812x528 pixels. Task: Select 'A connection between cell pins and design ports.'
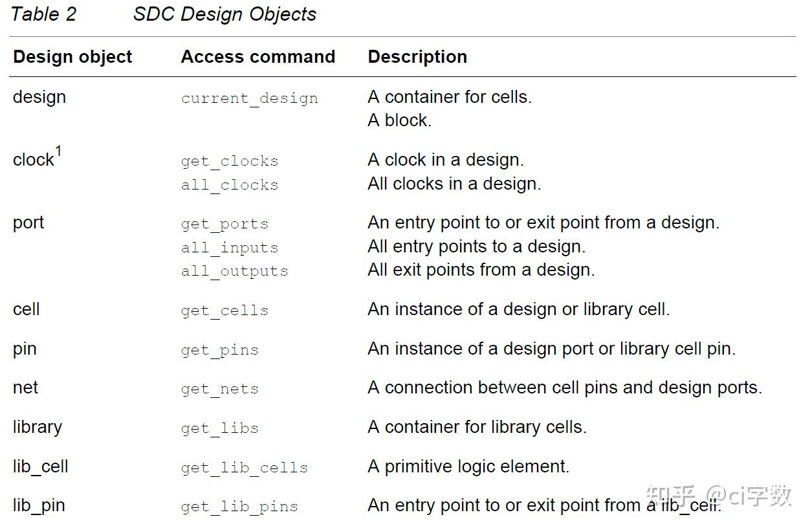(x=565, y=388)
